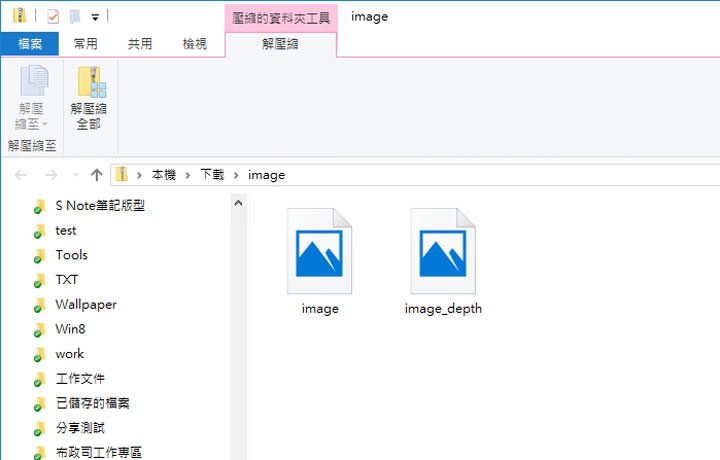Viewport: 720px width, 460px height.
Task: Click 解壓縮全部 extract all button
Action: (89, 98)
